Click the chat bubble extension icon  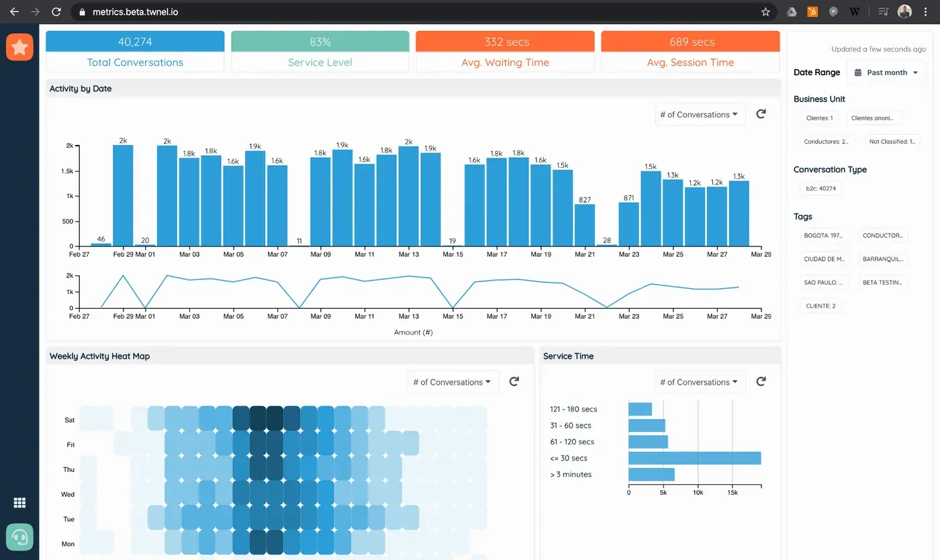[833, 11]
